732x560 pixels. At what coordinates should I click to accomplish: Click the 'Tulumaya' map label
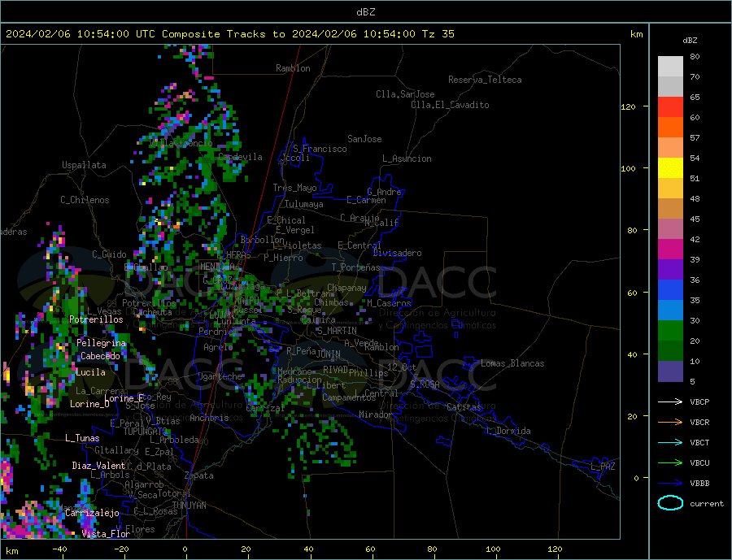tap(303, 204)
